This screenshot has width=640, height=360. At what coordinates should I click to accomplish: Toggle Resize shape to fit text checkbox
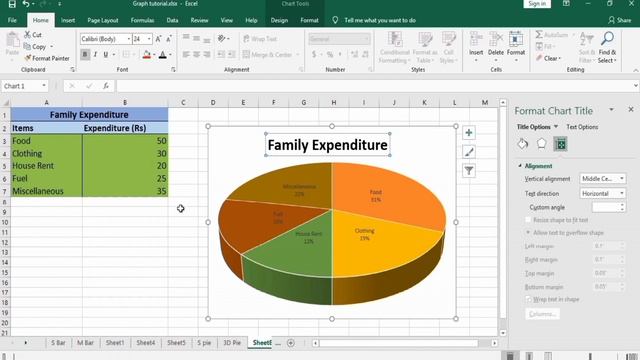pyautogui.click(x=528, y=220)
